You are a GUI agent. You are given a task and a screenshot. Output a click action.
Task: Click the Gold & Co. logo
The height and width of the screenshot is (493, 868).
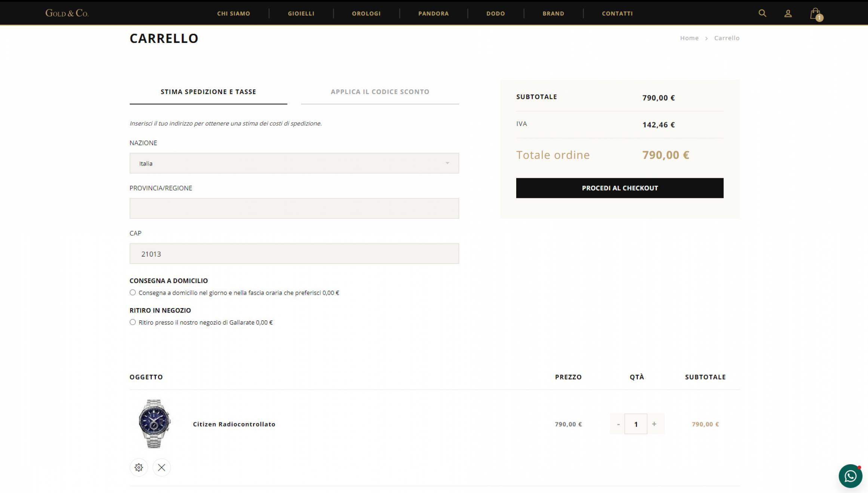point(67,13)
